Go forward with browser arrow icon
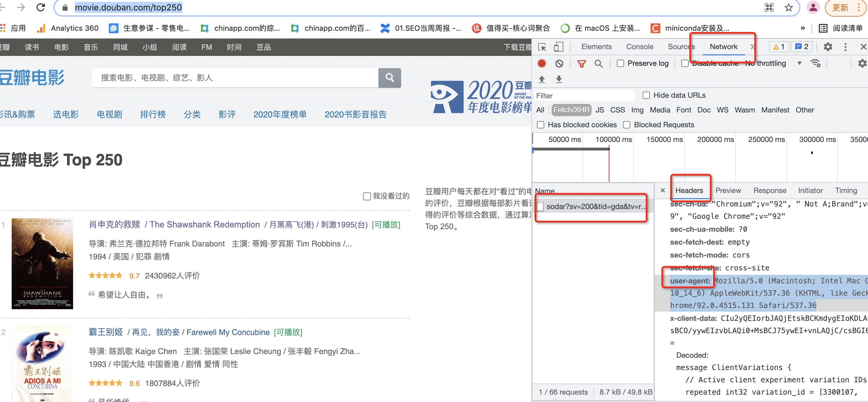 (x=21, y=7)
